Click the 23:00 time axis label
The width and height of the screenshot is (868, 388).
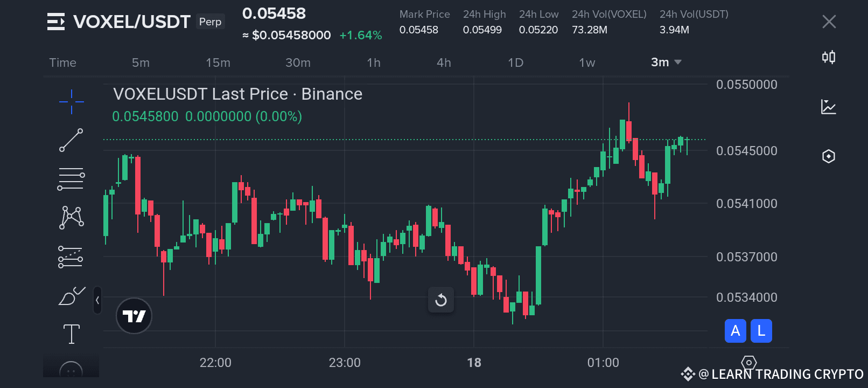(345, 363)
